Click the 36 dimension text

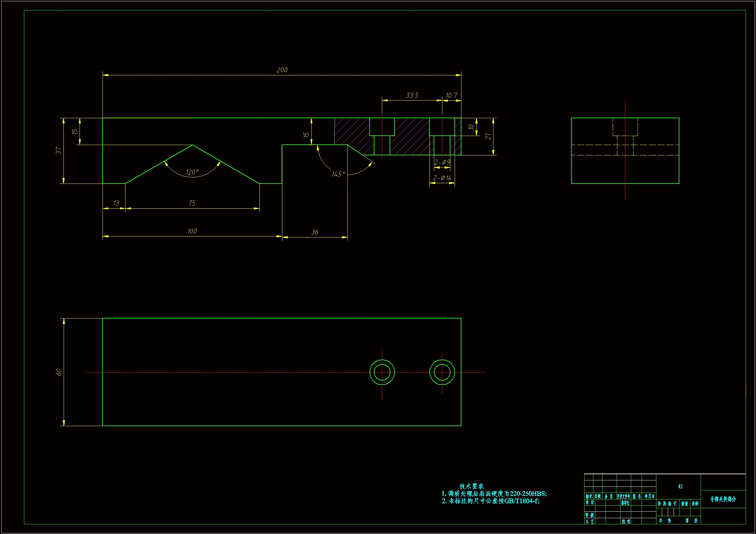pyautogui.click(x=315, y=232)
